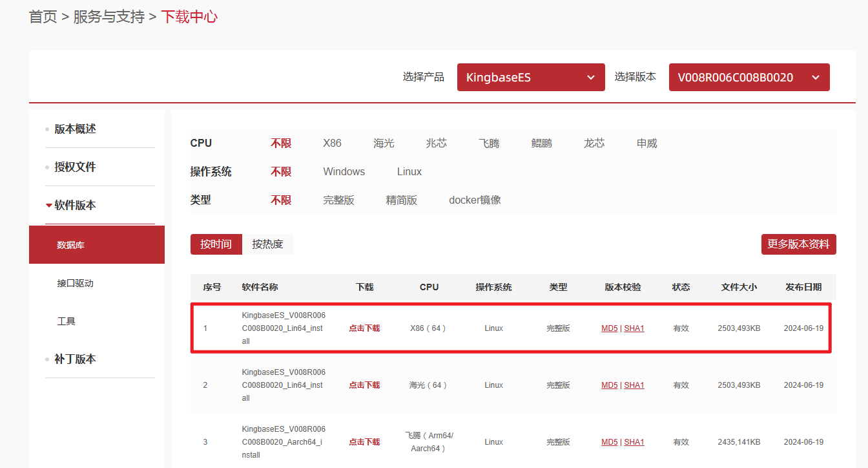Set 类型 filter to 不限

[281, 200]
